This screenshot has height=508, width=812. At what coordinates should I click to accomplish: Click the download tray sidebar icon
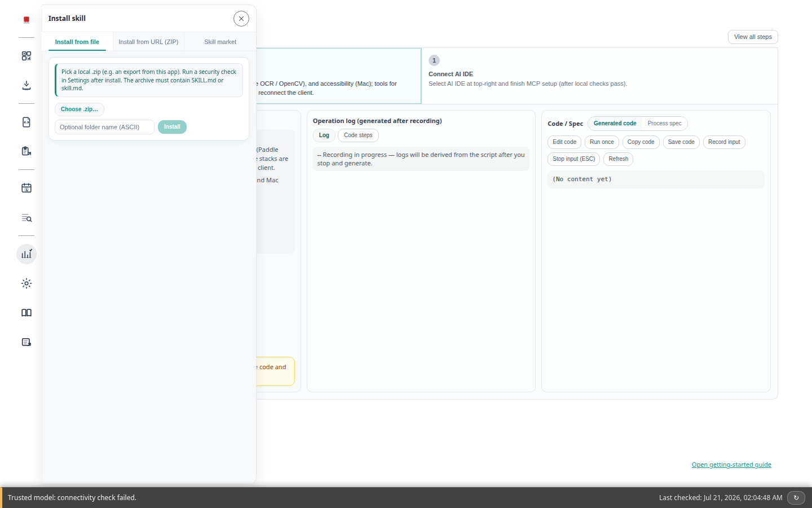[x=27, y=85]
